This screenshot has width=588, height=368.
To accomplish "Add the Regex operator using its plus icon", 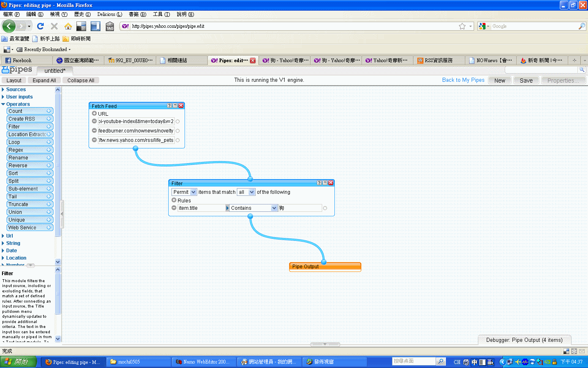I will tap(49, 150).
